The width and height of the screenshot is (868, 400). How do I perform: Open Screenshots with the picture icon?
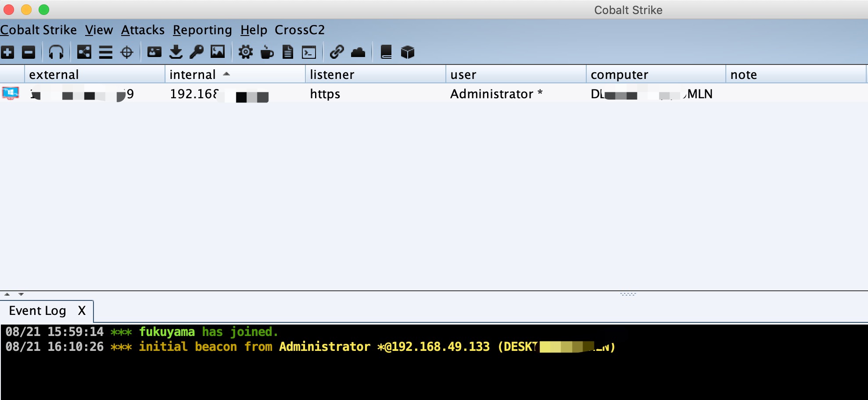[218, 52]
